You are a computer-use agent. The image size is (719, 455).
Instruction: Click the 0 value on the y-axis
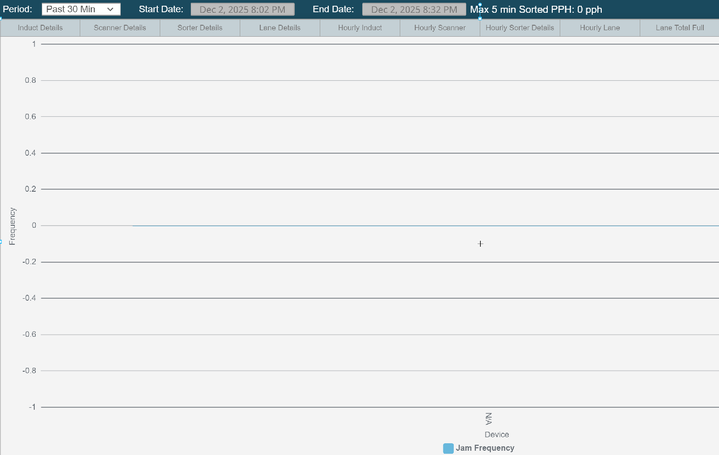(34, 225)
